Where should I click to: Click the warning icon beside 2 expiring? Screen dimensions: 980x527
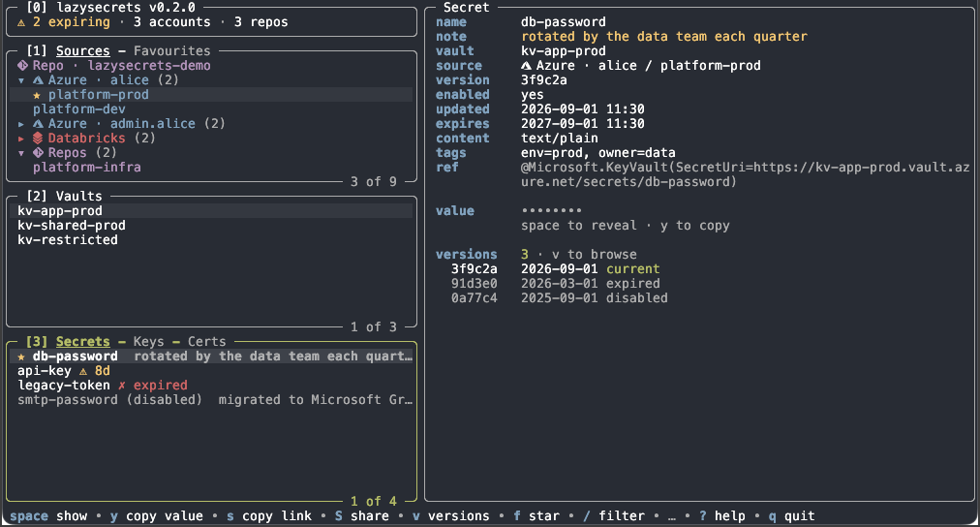pyautogui.click(x=21, y=22)
